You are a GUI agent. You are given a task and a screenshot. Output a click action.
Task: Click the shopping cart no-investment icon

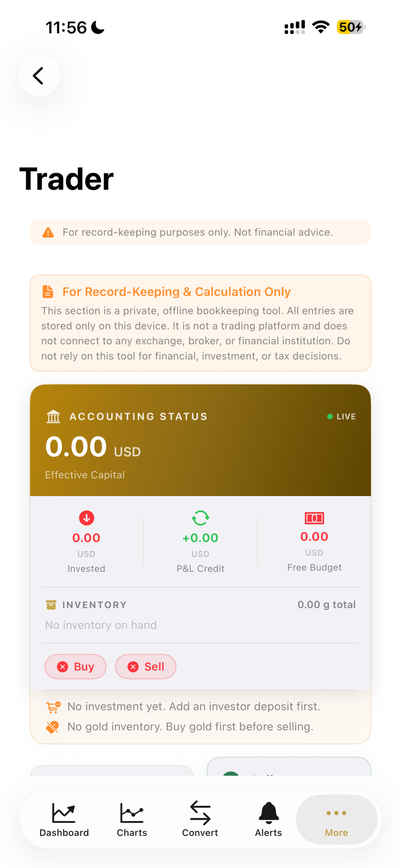[53, 707]
